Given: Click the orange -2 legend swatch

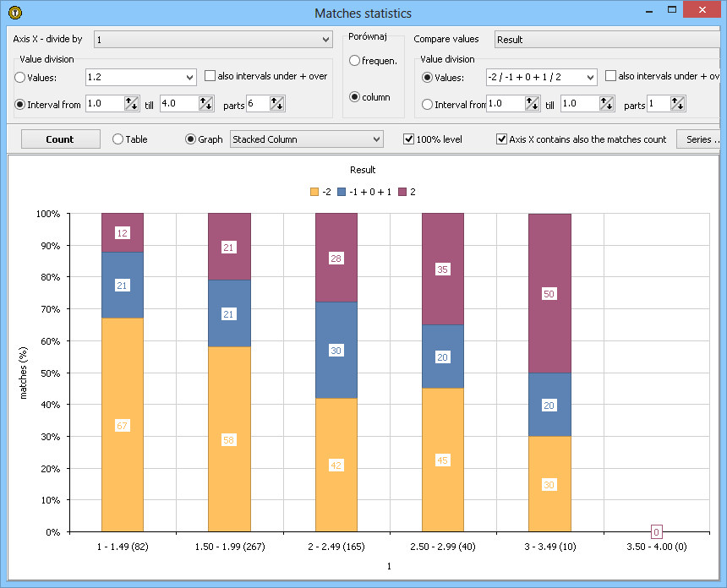Looking at the screenshot, I should point(315,192).
